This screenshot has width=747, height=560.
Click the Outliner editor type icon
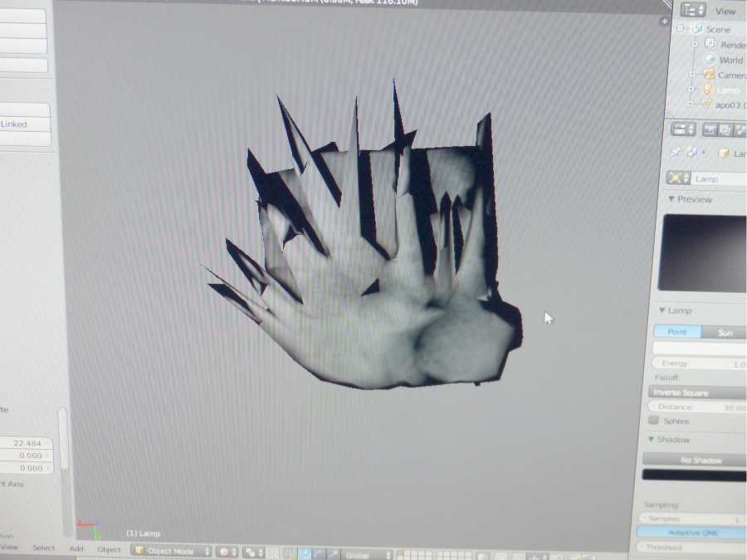coord(692,10)
